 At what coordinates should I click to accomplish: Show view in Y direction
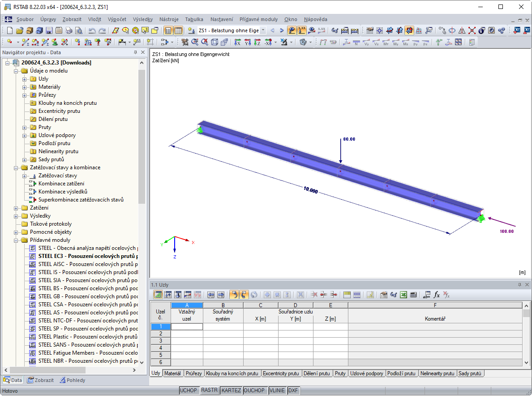click(x=248, y=42)
